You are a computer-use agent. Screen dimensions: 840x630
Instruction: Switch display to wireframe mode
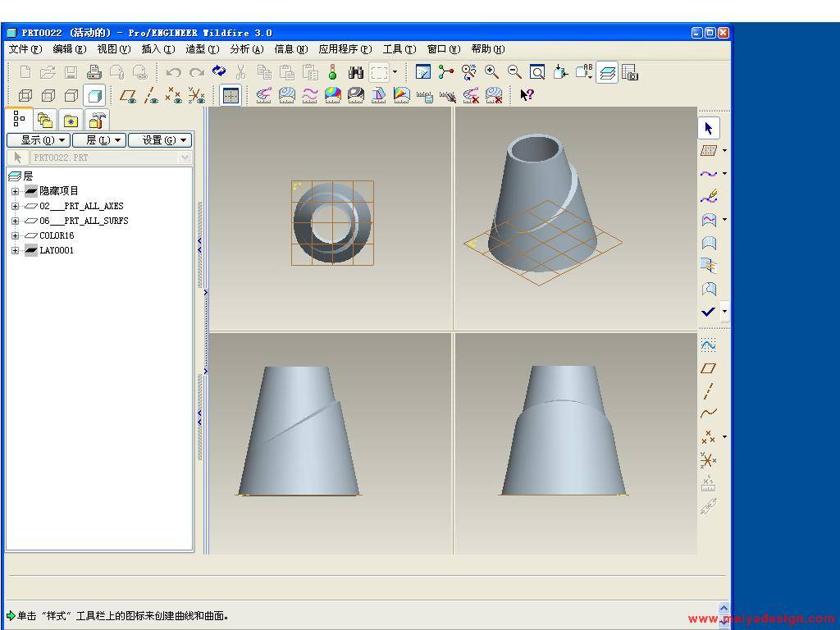(x=25, y=96)
